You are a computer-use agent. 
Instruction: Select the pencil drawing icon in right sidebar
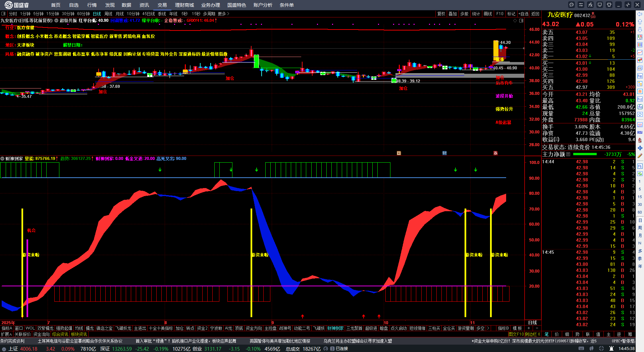[640, 156]
